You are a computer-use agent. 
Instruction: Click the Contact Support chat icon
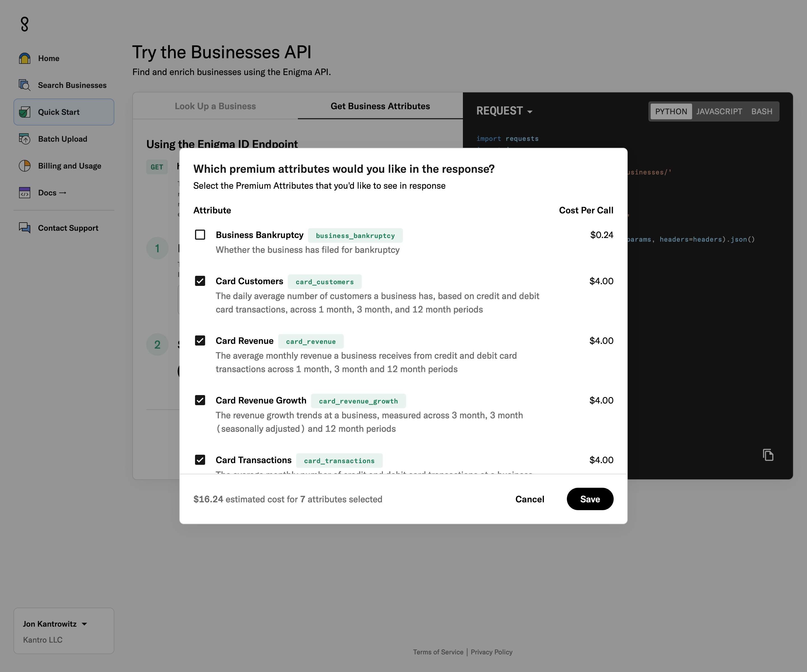(25, 228)
